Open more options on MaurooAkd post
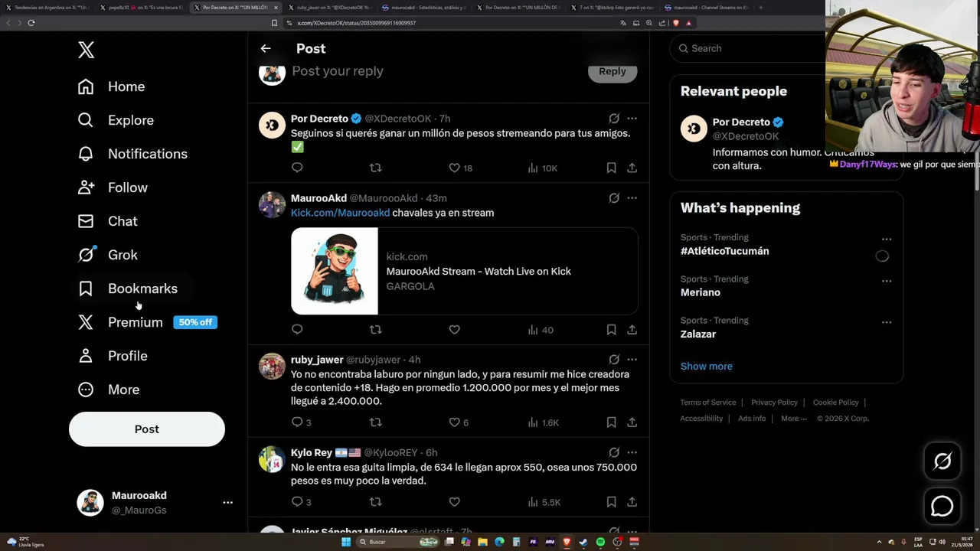Screen dimensions: 980x551 point(632,198)
